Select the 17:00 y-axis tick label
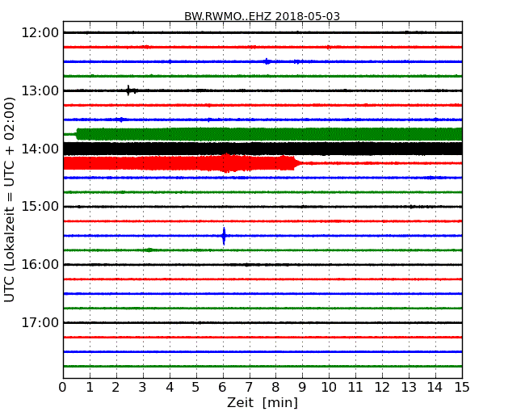Viewport: 525px width, 420px height. tap(40, 323)
